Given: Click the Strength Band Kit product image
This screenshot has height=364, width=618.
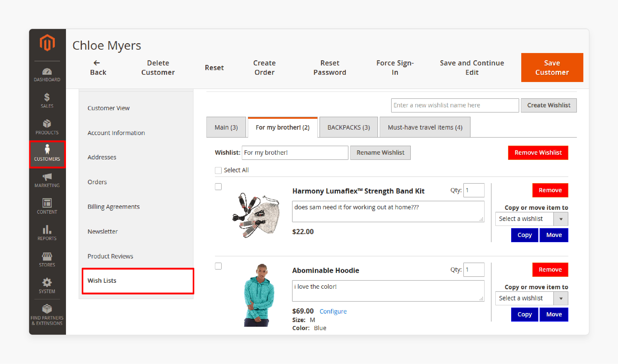Looking at the screenshot, I should pyautogui.click(x=256, y=215).
